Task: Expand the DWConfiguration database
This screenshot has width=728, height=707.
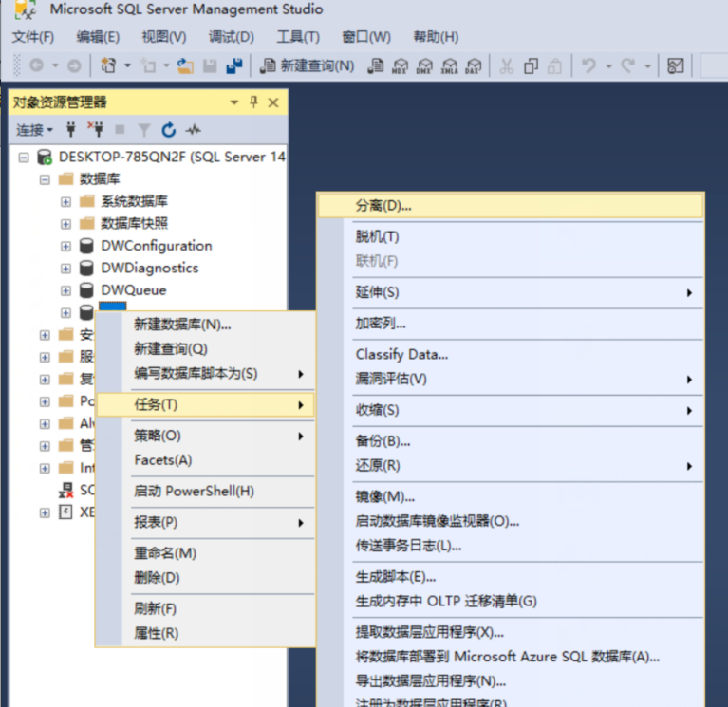Action: coord(65,246)
